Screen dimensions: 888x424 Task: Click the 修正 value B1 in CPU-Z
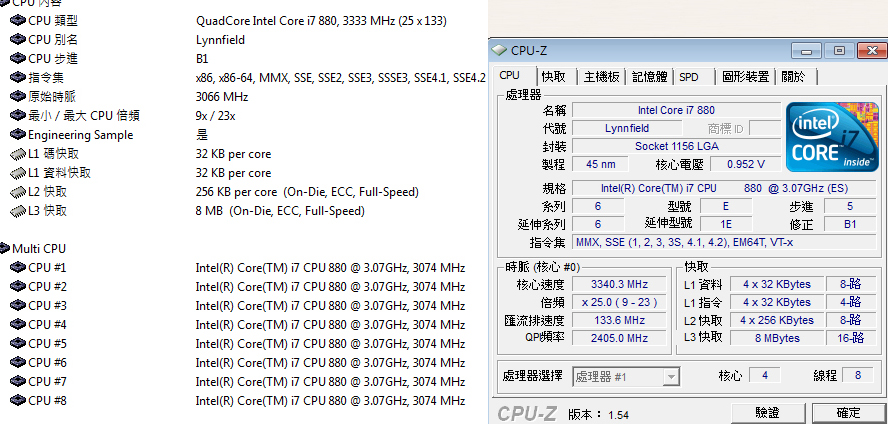pos(850,224)
